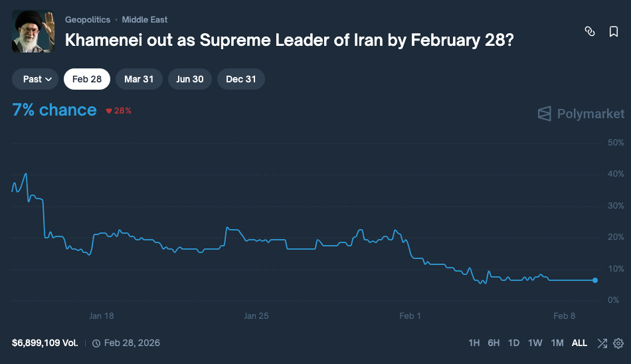Set chart range to 1W
This screenshot has width=631, height=364.
[535, 343]
